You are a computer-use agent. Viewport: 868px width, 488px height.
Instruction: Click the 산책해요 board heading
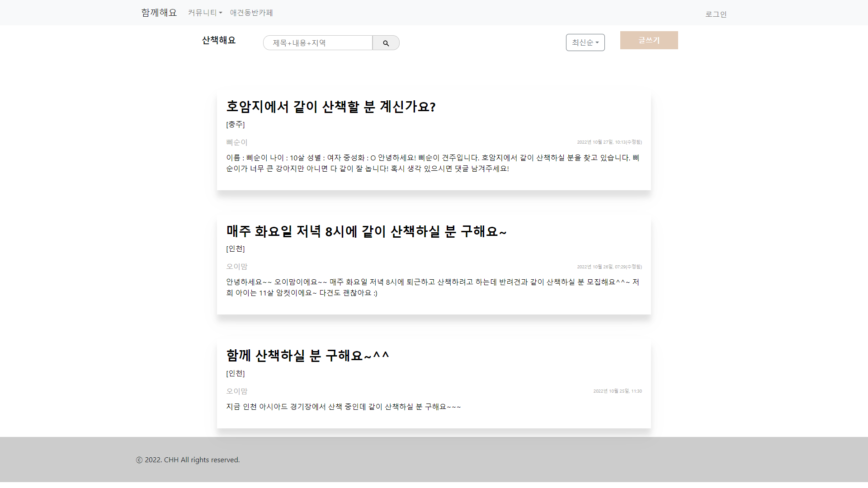pos(219,40)
